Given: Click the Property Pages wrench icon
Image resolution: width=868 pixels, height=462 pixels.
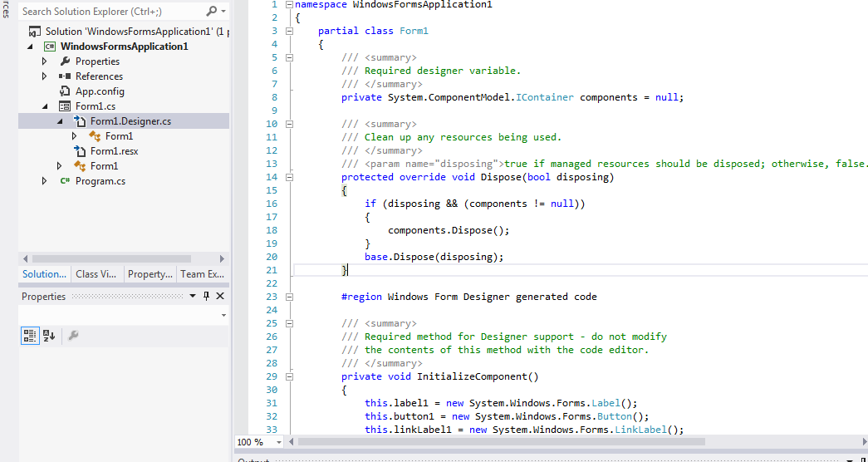Looking at the screenshot, I should click(x=72, y=335).
